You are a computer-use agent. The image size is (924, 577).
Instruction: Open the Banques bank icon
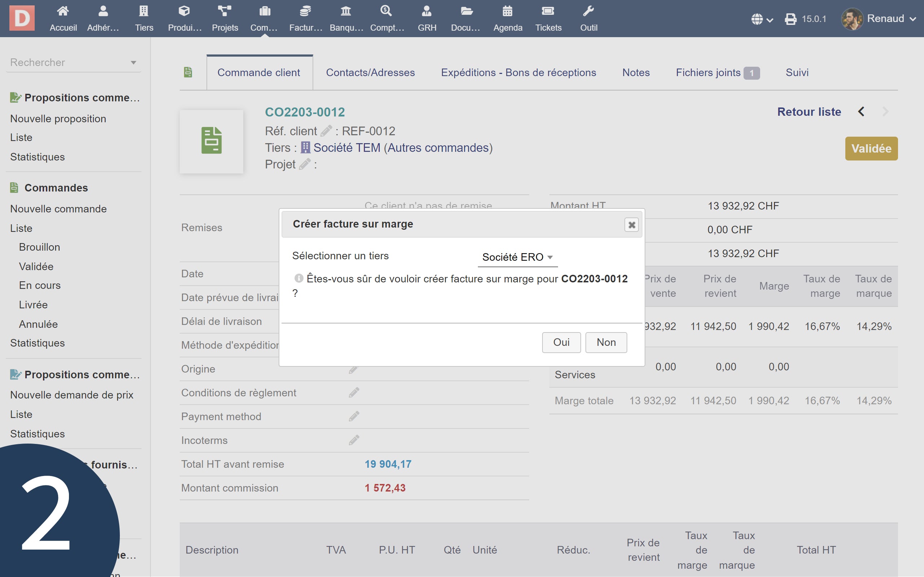pos(346,12)
